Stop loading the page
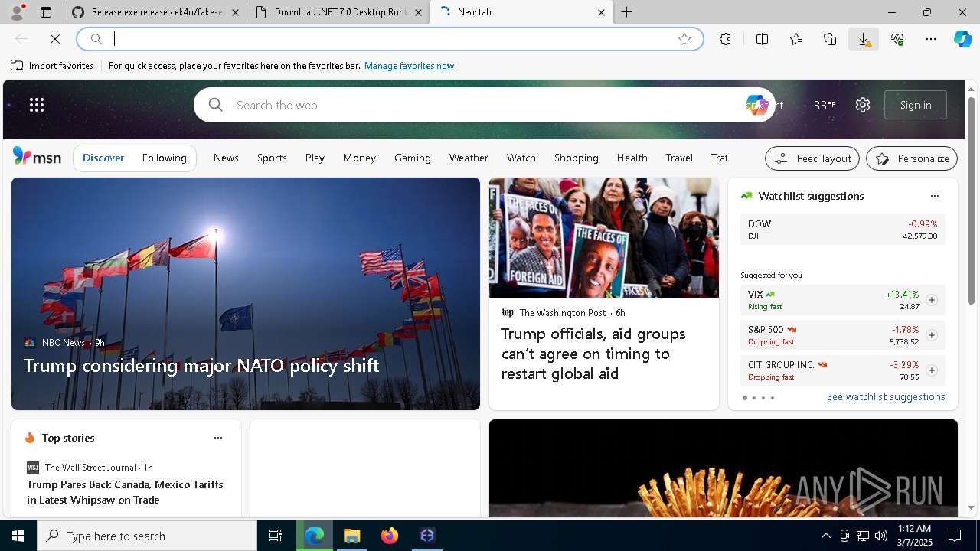Screen dimensions: 980x551 tap(55, 39)
